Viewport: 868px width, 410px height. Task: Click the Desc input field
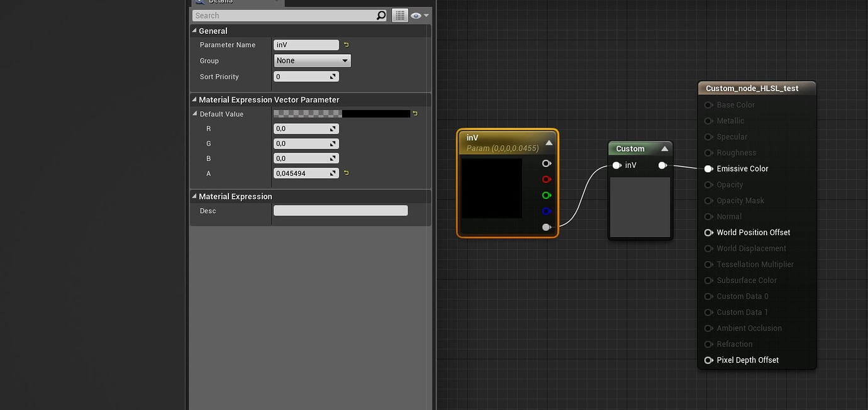pyautogui.click(x=340, y=210)
